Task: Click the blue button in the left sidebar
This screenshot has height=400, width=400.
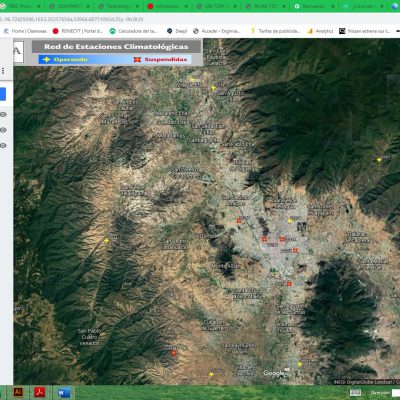Action: pos(3,94)
